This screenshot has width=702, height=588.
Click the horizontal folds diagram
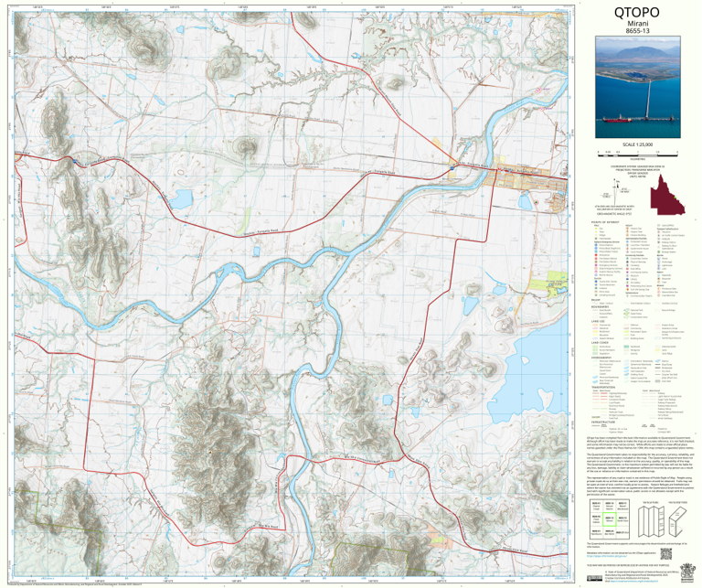coord(677,521)
